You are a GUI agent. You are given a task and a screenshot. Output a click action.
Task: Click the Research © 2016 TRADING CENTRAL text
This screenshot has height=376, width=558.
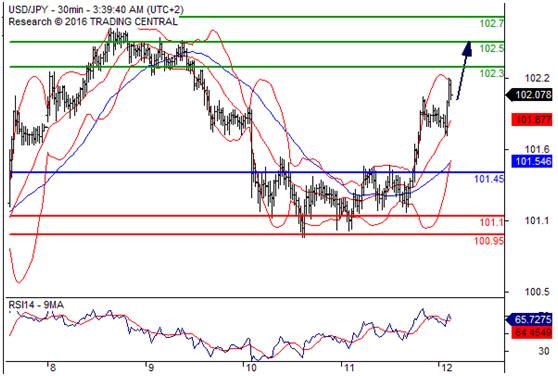93,22
